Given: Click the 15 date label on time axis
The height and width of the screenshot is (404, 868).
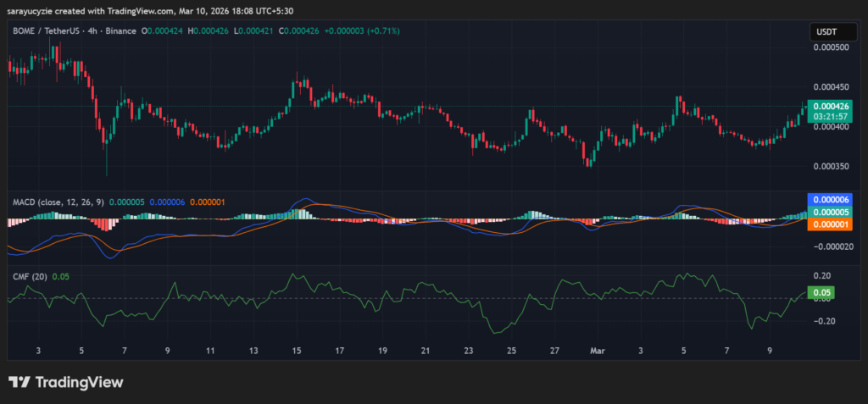Looking at the screenshot, I should coord(297,350).
